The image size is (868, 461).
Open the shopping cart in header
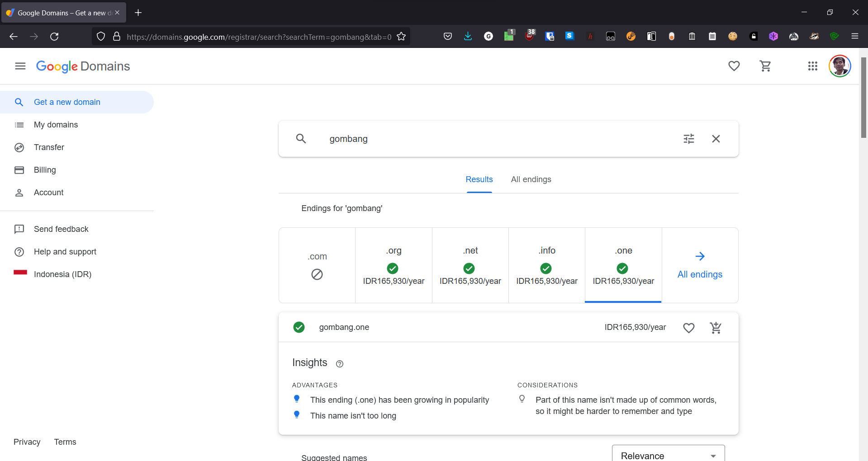[x=765, y=66]
